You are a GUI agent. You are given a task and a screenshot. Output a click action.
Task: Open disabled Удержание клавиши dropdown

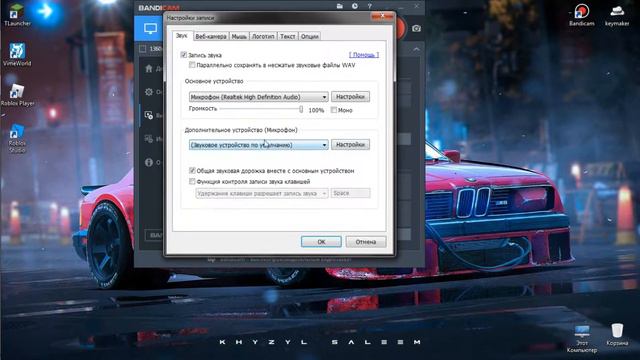pos(262,193)
